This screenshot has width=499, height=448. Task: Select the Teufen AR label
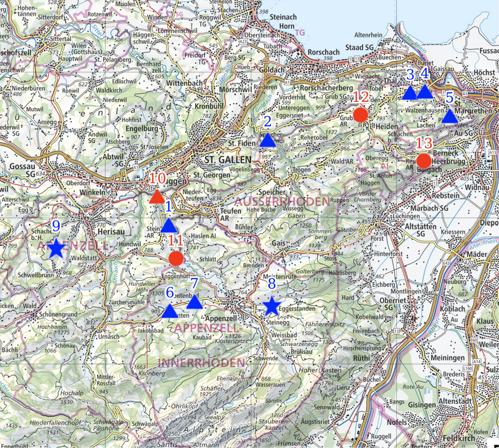[231, 214]
